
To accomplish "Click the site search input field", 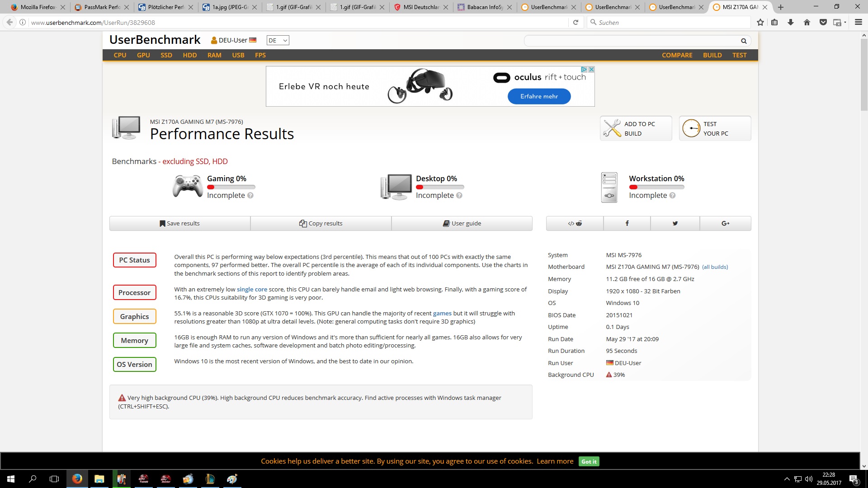I will point(631,41).
